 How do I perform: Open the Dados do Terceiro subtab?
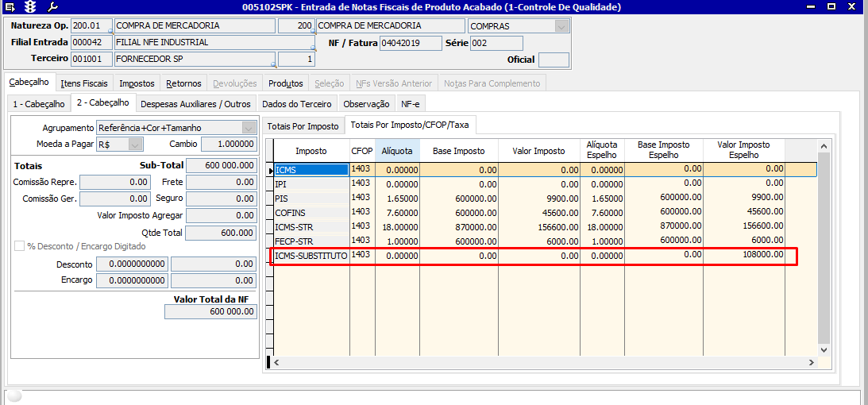(x=297, y=103)
